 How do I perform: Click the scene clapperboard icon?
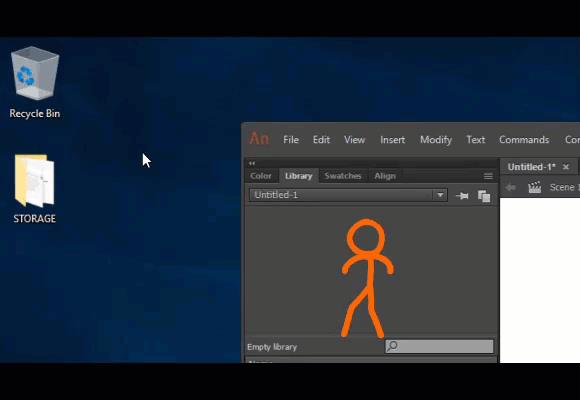(x=535, y=187)
